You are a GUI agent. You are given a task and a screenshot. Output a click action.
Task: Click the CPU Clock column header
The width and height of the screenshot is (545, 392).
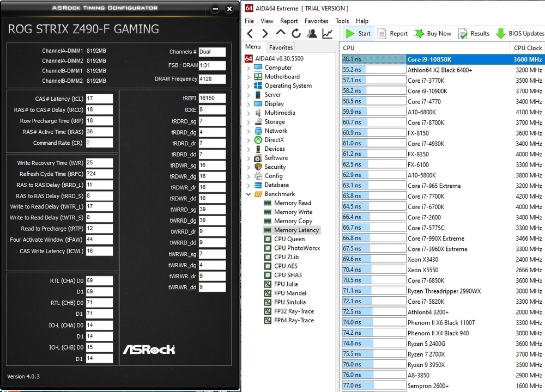click(527, 48)
